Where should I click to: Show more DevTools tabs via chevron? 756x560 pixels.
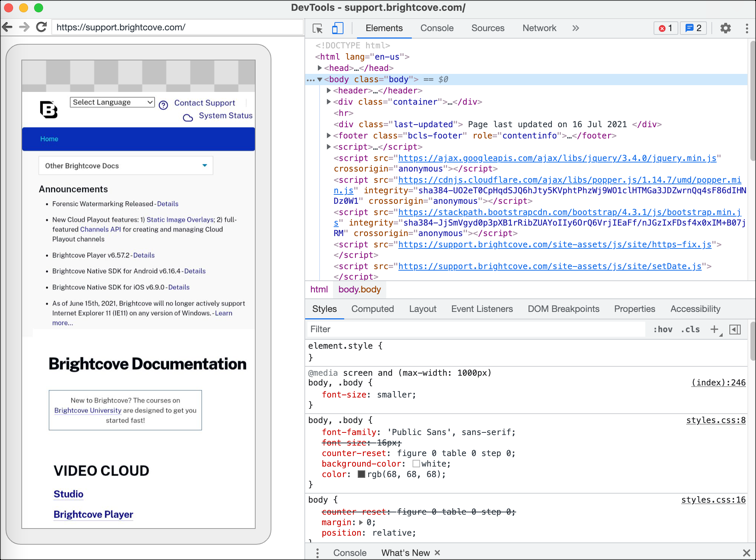[x=575, y=29]
